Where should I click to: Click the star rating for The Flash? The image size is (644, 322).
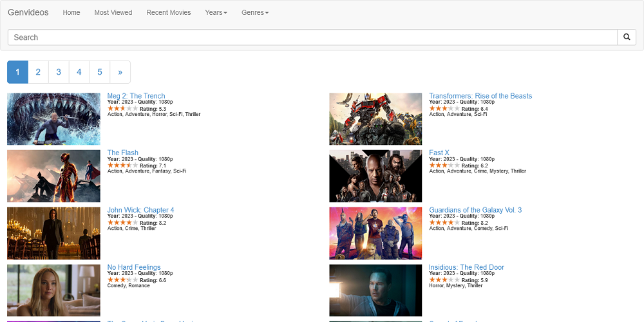(123, 166)
